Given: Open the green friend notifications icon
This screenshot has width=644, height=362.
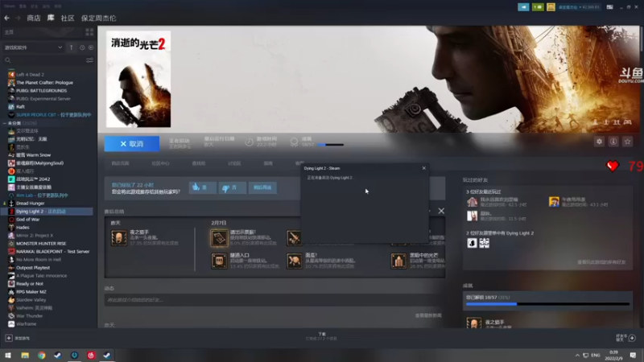Looking at the screenshot, I should [538, 7].
